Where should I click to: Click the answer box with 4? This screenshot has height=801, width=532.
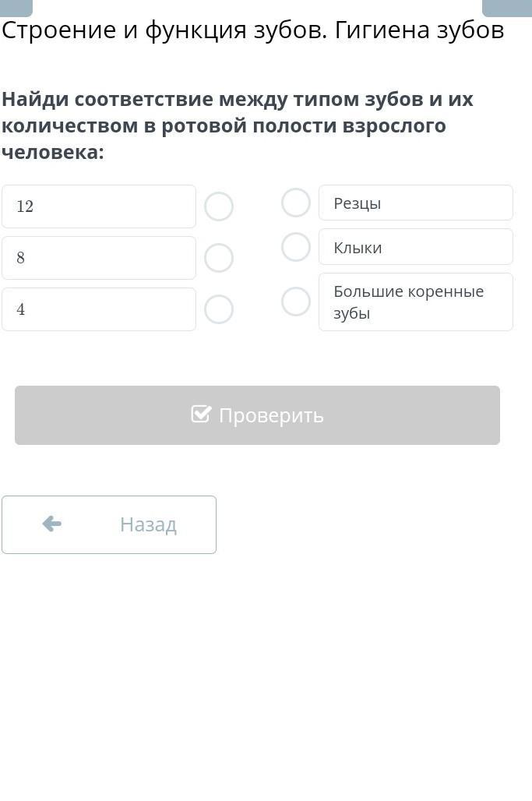click(99, 309)
